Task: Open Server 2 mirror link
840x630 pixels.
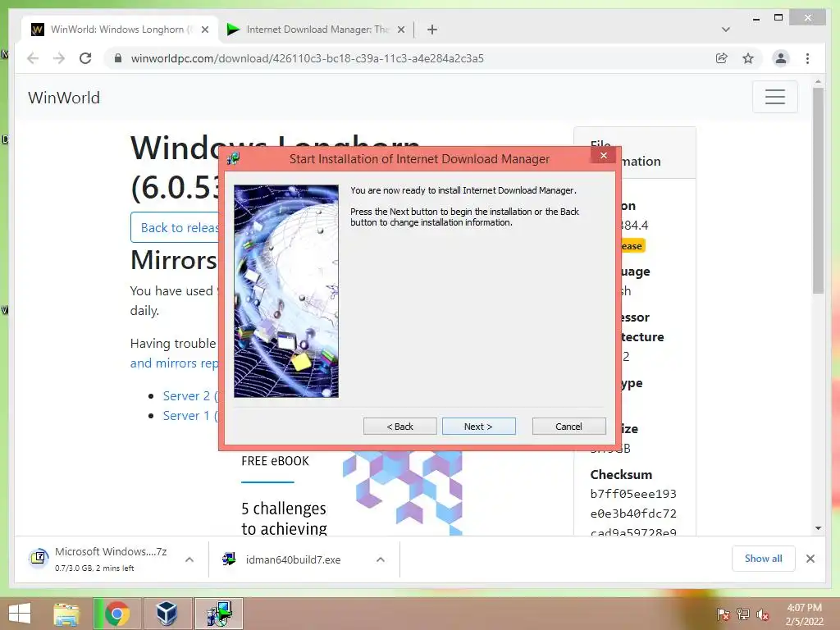Action: (x=190, y=396)
